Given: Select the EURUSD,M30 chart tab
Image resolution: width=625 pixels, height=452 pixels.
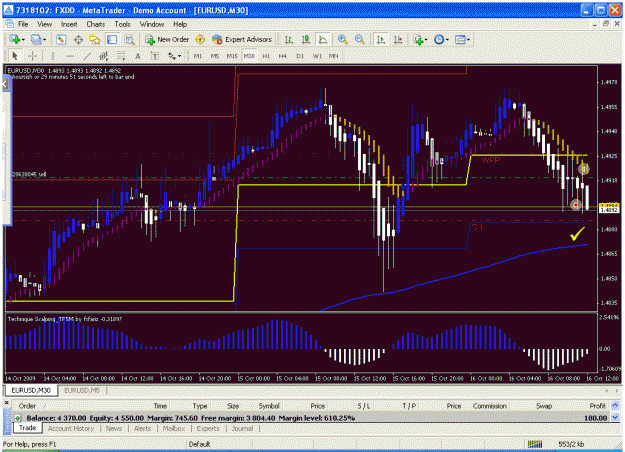Looking at the screenshot, I should [31, 390].
